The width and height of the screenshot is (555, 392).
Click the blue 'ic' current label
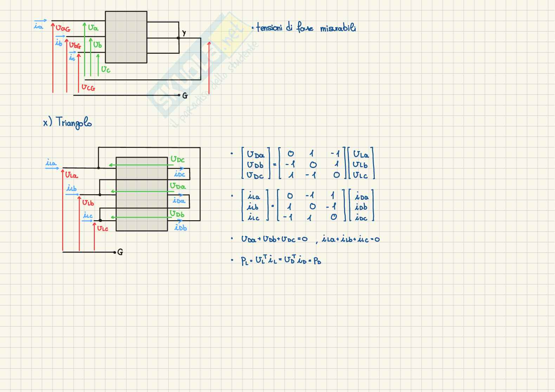click(x=72, y=57)
